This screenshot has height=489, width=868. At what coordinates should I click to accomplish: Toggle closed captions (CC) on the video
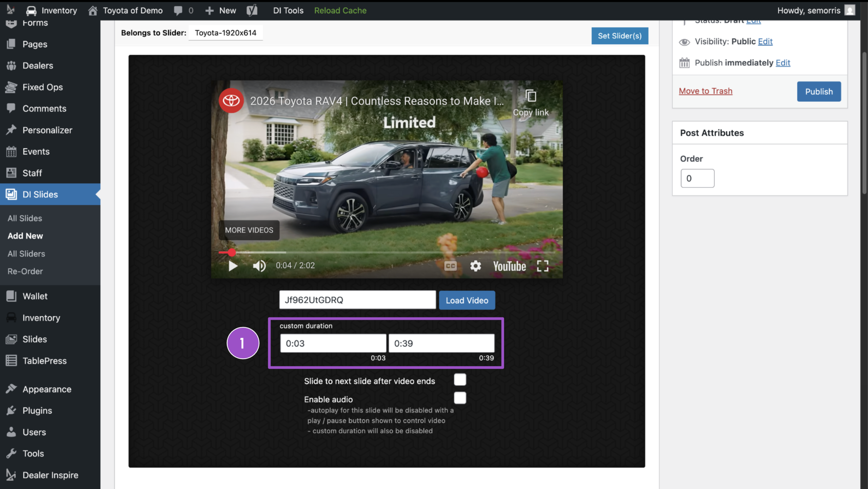(450, 266)
